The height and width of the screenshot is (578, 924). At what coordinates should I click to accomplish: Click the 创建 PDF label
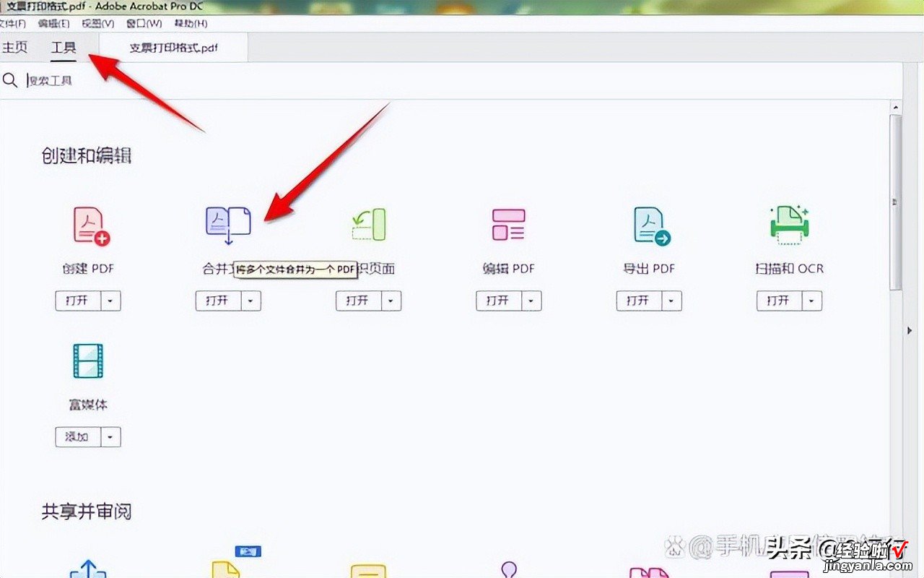tap(88, 268)
